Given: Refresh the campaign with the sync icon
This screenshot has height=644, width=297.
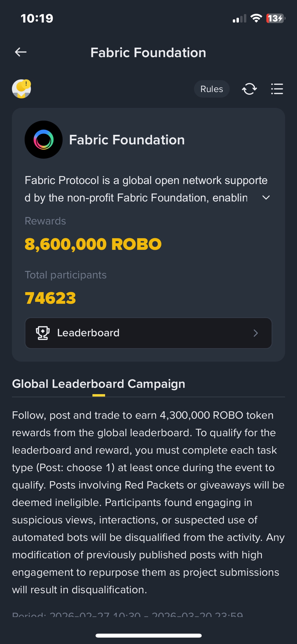Looking at the screenshot, I should point(249,89).
